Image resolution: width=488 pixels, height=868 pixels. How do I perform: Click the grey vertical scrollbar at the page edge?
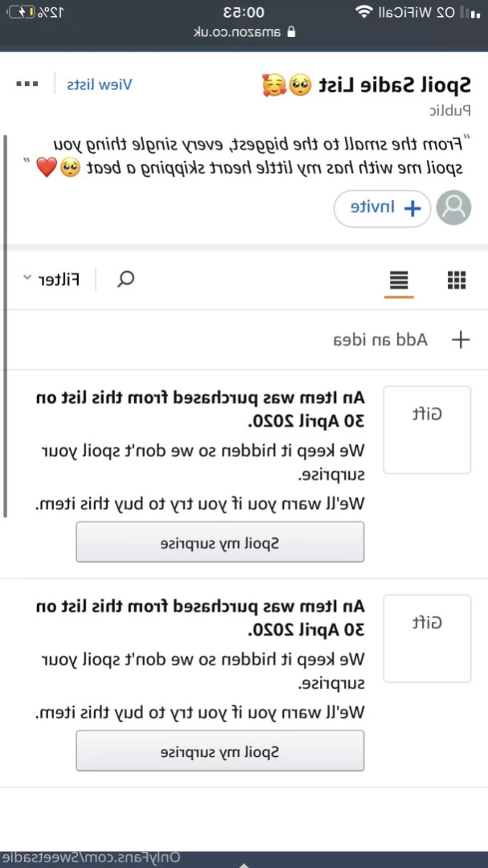tap(5, 326)
